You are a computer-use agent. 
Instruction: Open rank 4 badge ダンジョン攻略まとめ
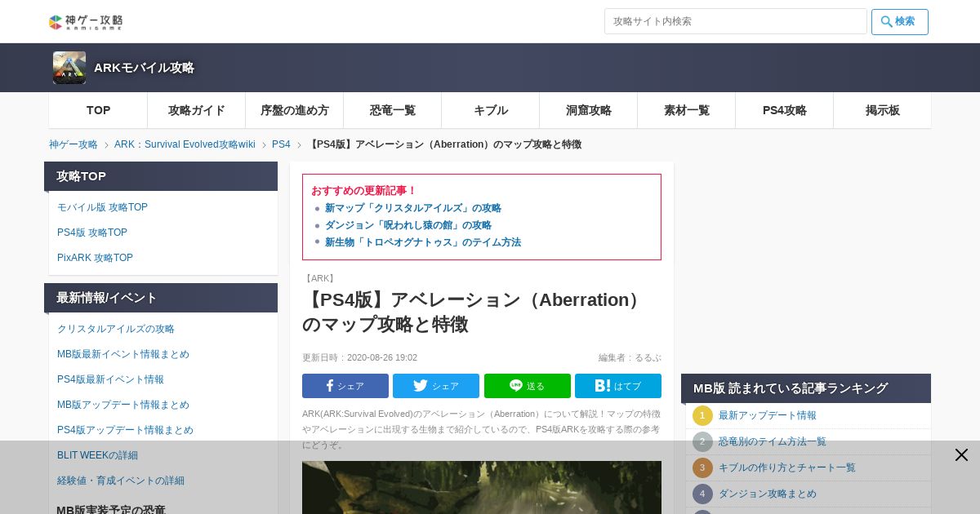pos(702,494)
